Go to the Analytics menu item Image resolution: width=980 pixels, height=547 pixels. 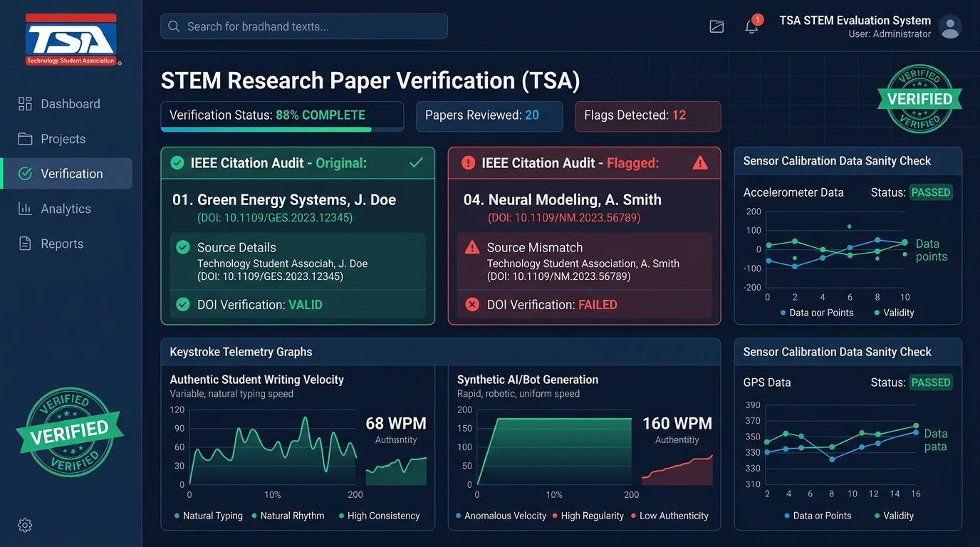(66, 209)
